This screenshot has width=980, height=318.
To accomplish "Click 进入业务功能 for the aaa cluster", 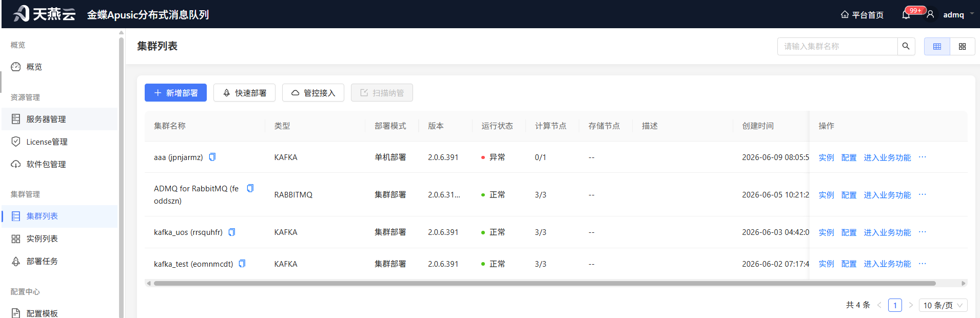I will click(887, 157).
